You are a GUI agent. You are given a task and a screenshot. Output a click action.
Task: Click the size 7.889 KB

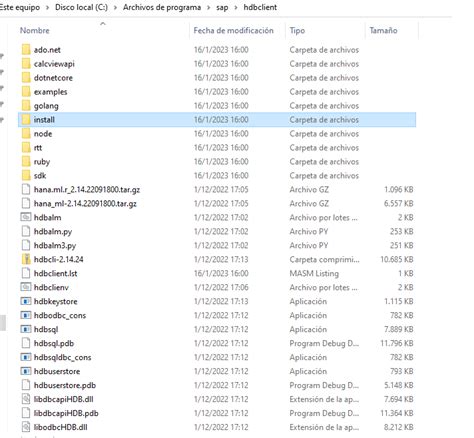coord(399,329)
